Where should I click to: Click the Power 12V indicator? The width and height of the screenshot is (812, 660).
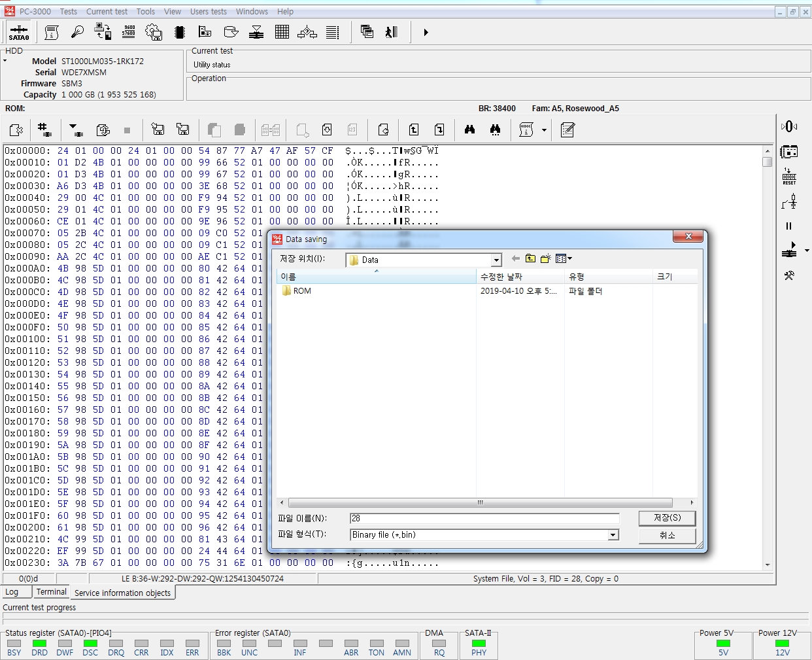point(782,644)
